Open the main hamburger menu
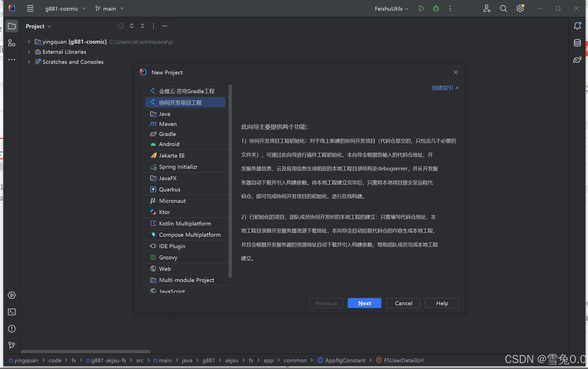The image size is (588, 369). [30, 9]
